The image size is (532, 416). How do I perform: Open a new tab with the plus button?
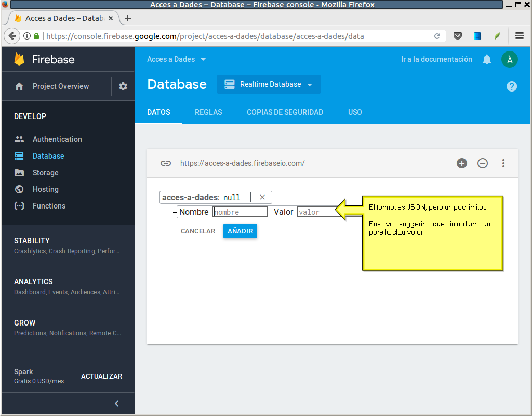(x=128, y=18)
